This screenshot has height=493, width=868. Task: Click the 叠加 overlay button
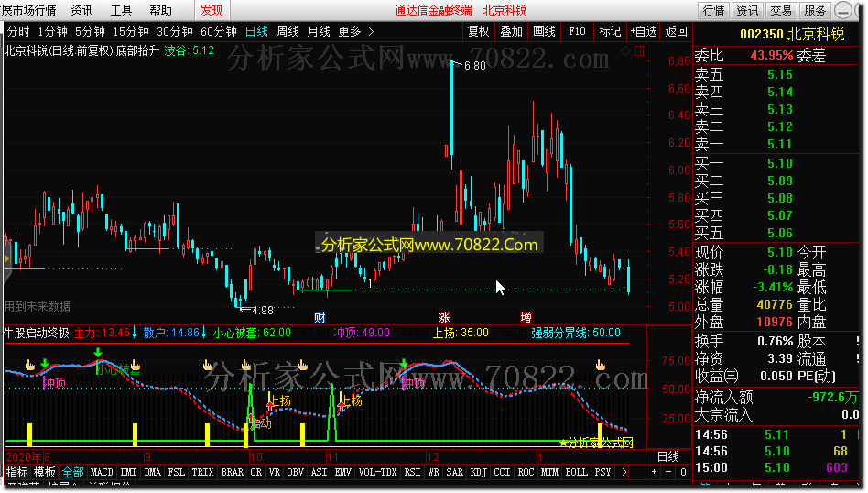click(x=511, y=31)
